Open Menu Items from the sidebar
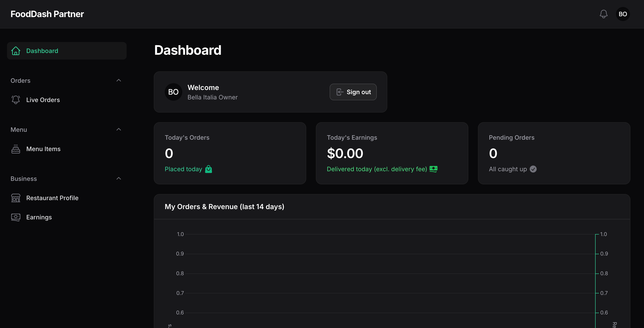The height and width of the screenshot is (328, 644). [67, 149]
